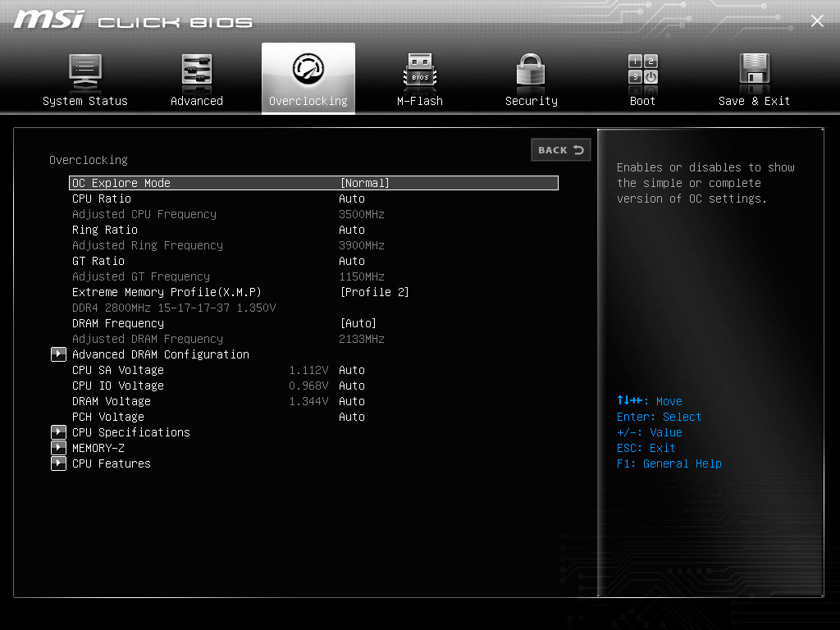840x630 pixels.
Task: Switch to the Advanced tab label
Action: click(x=197, y=101)
